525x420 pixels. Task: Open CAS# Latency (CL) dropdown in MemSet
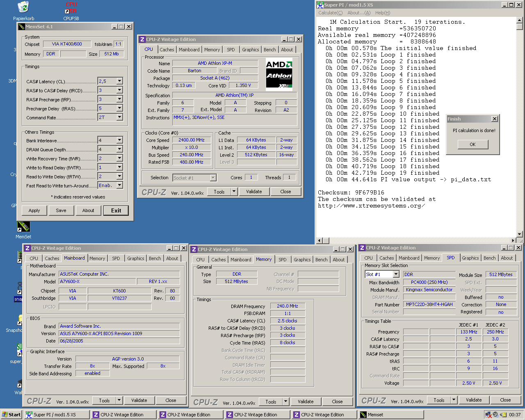click(119, 81)
